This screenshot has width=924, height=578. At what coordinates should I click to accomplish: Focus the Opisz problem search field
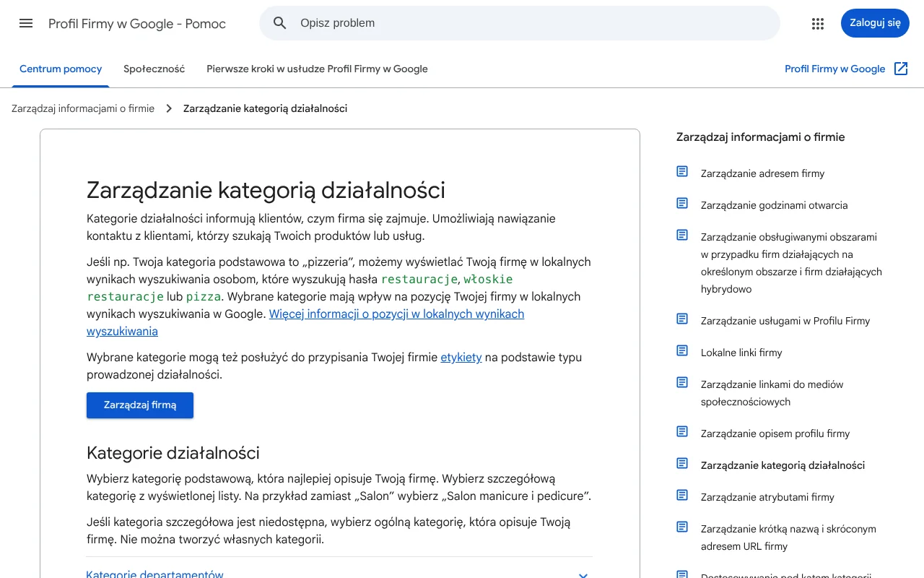520,23
